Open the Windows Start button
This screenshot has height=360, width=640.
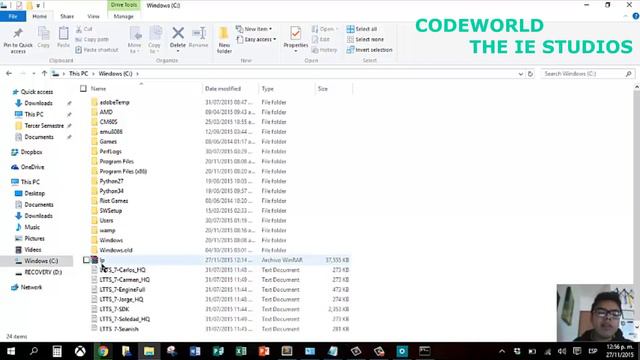click(x=11, y=351)
